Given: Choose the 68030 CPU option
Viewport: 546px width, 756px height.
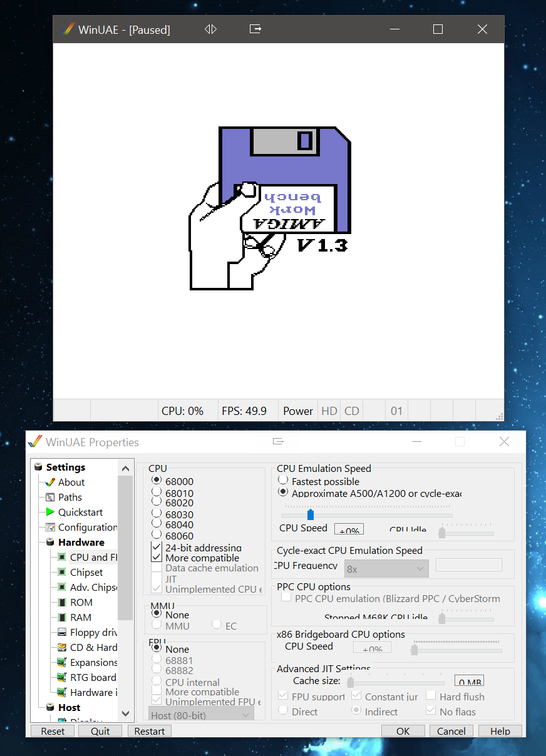Looking at the screenshot, I should [157, 513].
